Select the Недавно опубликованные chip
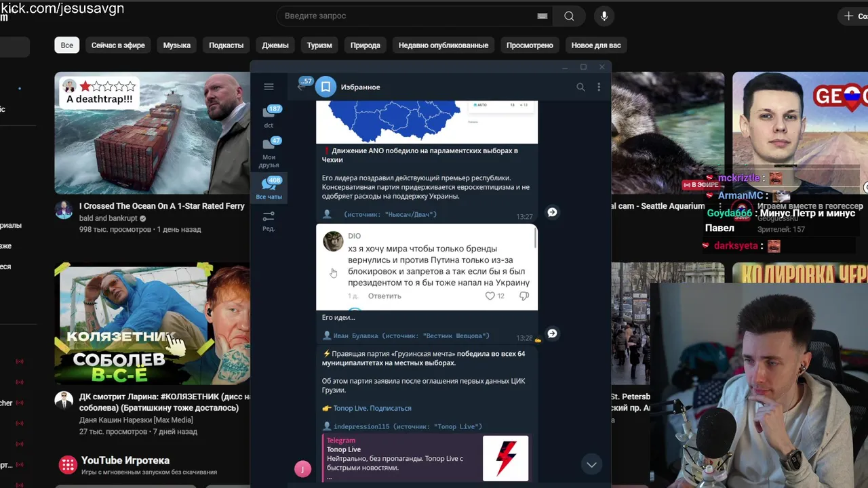Image resolution: width=868 pixels, height=488 pixels. tap(443, 45)
